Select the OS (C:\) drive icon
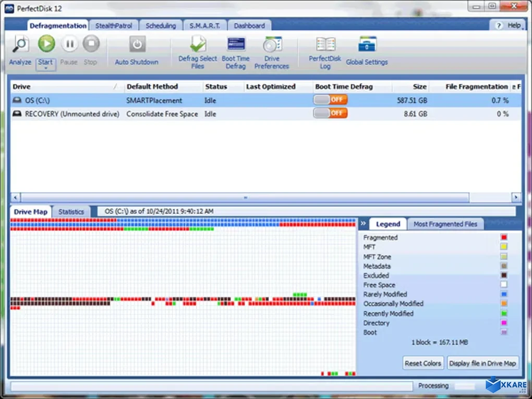This screenshot has height=399, width=532. 17,100
